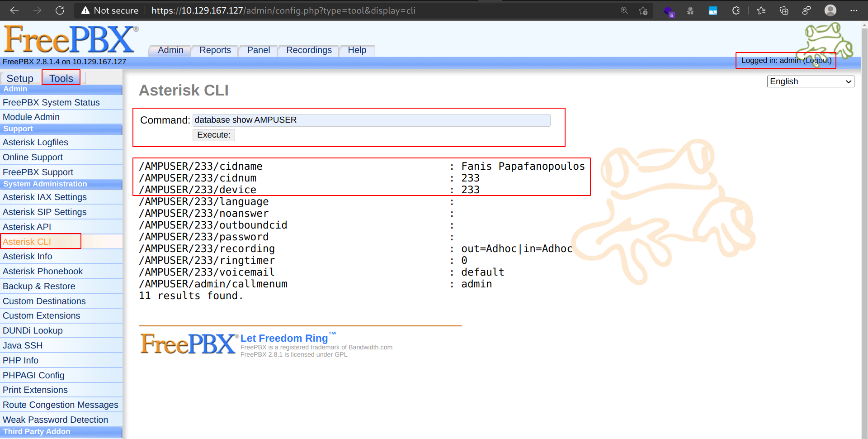868x439 pixels.
Task: Open Module Admin from the sidebar
Action: coord(31,117)
